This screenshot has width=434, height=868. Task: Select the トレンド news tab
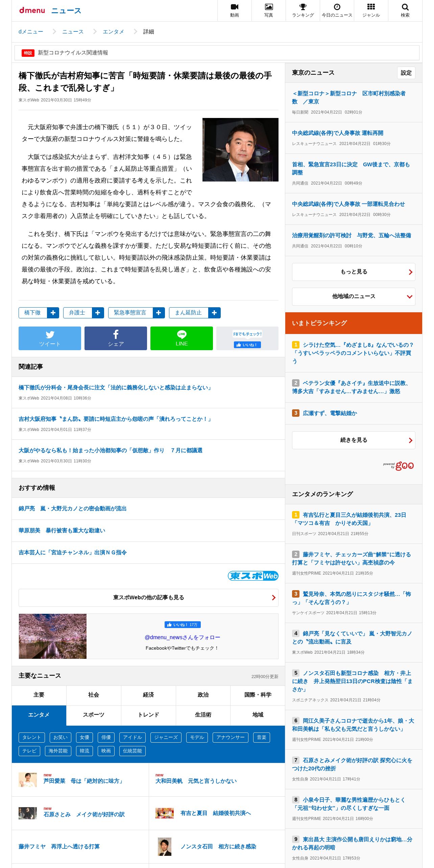pos(148,715)
